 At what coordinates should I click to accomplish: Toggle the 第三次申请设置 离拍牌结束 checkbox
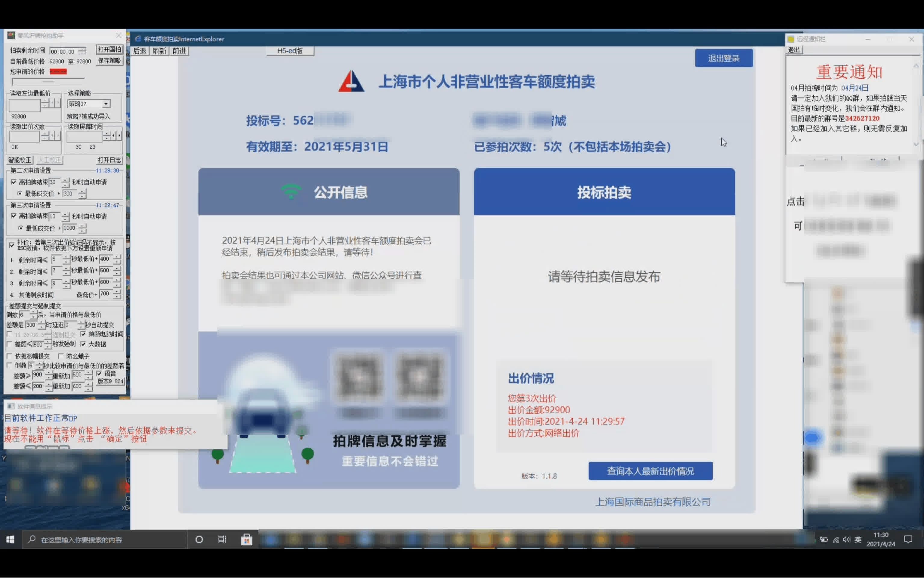(13, 216)
